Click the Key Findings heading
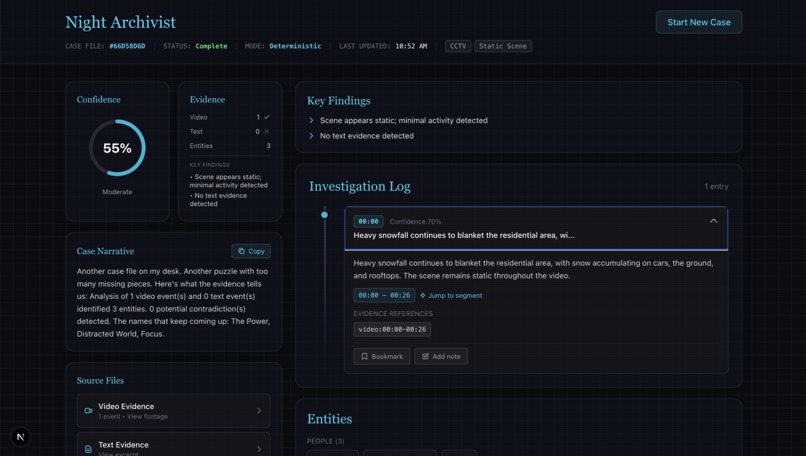The width and height of the screenshot is (806, 456). click(339, 101)
